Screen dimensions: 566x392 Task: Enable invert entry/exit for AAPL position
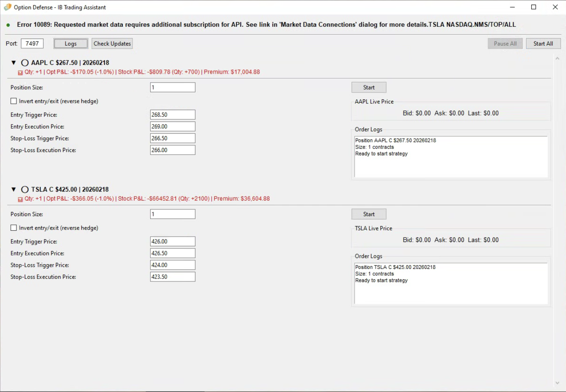click(x=14, y=101)
